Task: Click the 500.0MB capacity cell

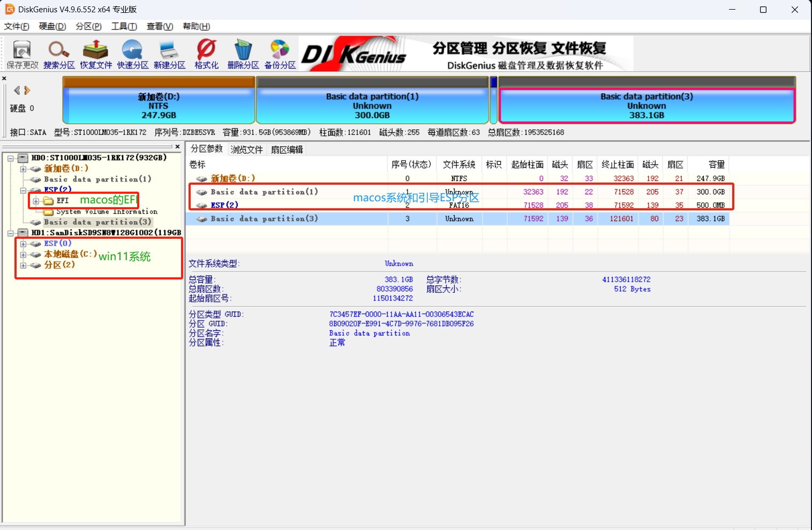Action: tap(710, 206)
